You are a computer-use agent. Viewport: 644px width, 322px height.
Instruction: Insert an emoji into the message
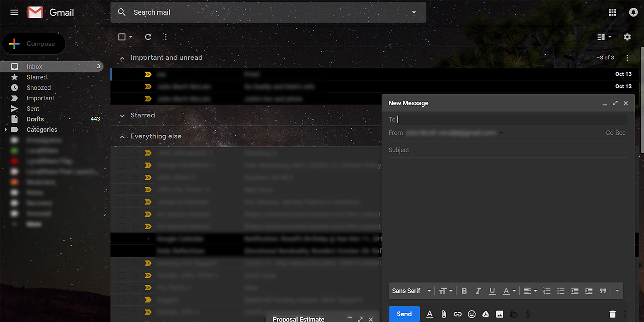tap(471, 314)
